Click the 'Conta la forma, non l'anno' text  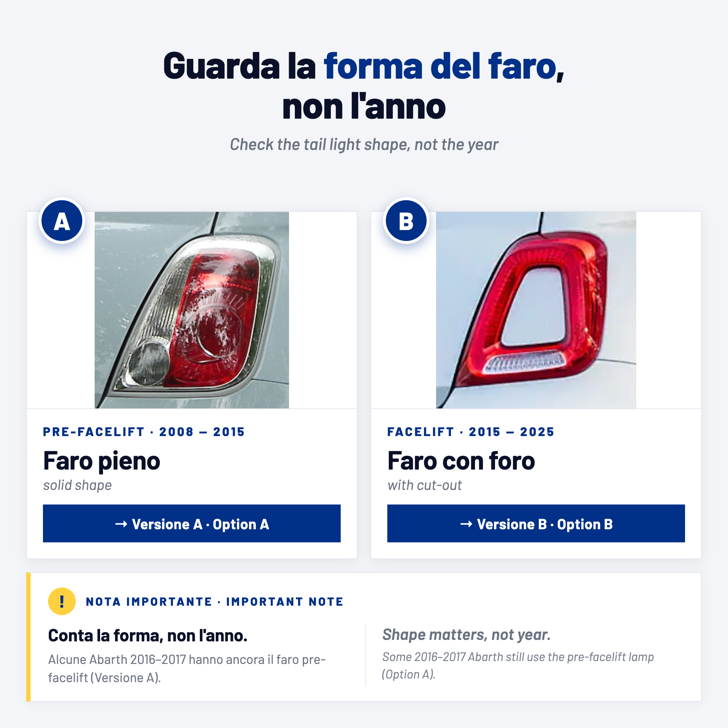coord(148,636)
